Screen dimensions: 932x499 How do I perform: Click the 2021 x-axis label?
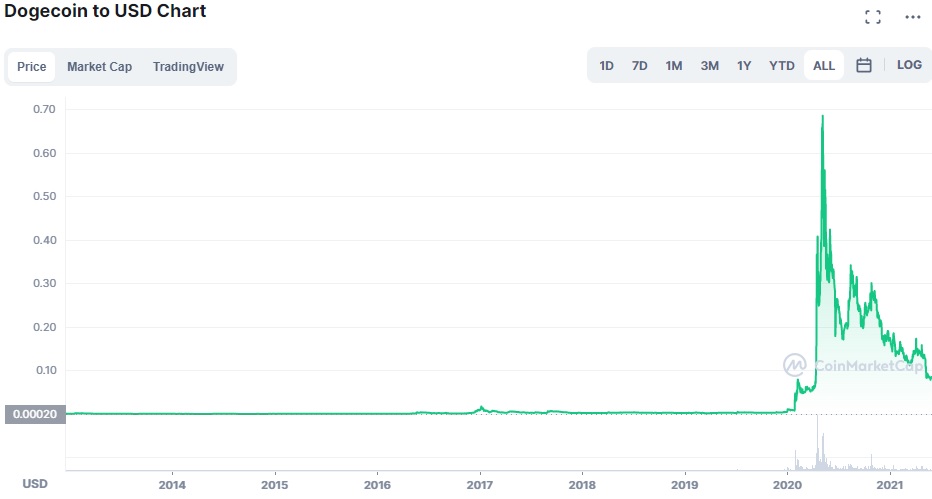tap(890, 485)
